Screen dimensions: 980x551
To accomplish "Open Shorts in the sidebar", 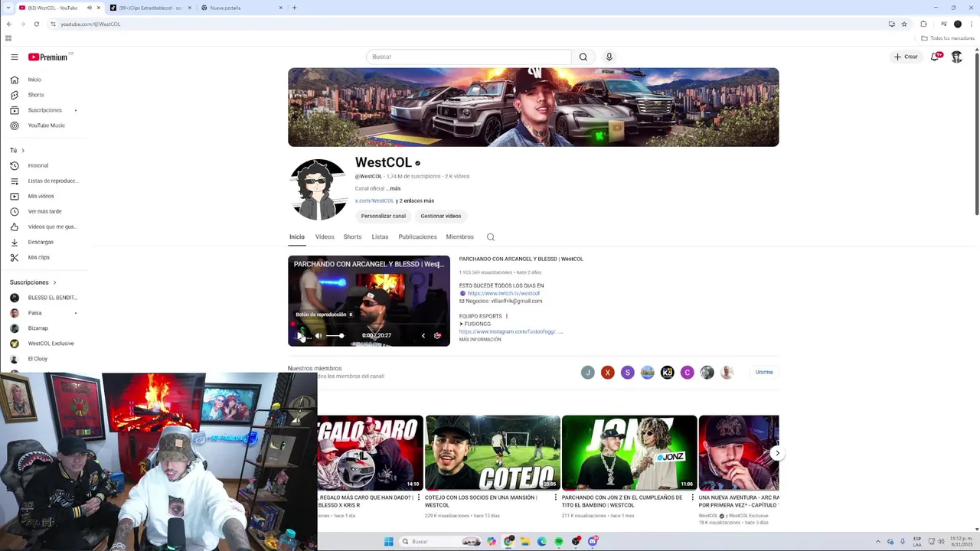I will (x=36, y=95).
